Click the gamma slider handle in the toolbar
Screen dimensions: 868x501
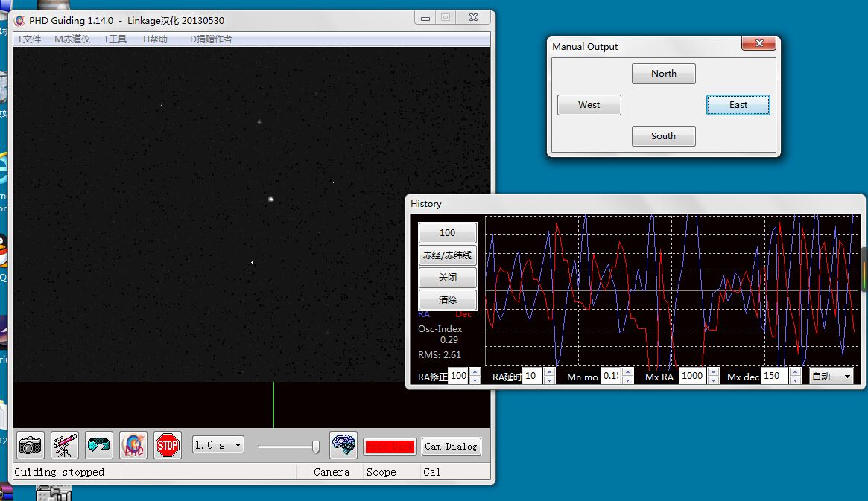tap(316, 446)
